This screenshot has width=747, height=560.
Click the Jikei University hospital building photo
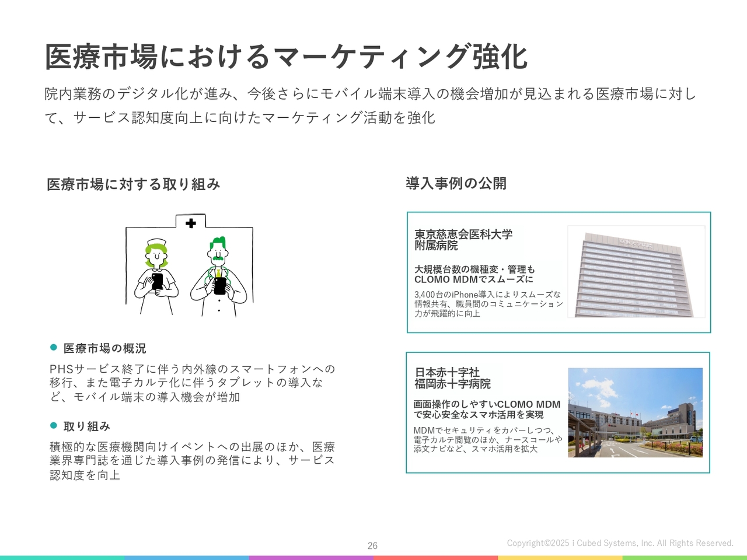tap(636, 272)
